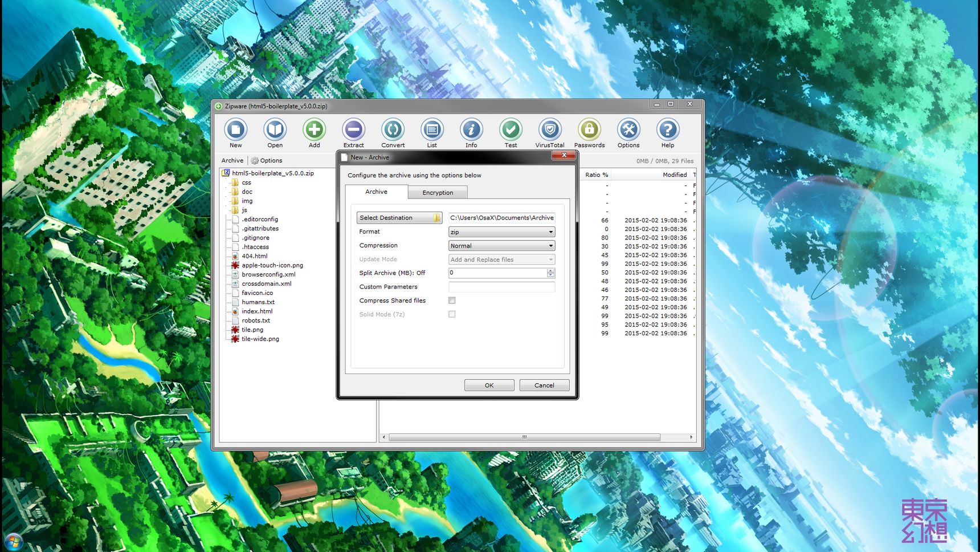Image resolution: width=980 pixels, height=552 pixels.
Task: Select humans.txt in the tree
Action: (258, 302)
